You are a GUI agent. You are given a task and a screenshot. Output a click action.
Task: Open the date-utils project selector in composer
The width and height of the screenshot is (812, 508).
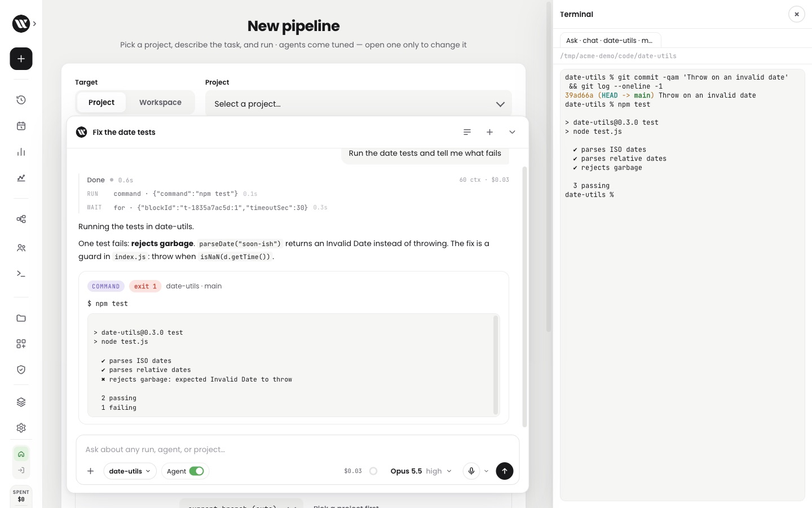point(130,471)
